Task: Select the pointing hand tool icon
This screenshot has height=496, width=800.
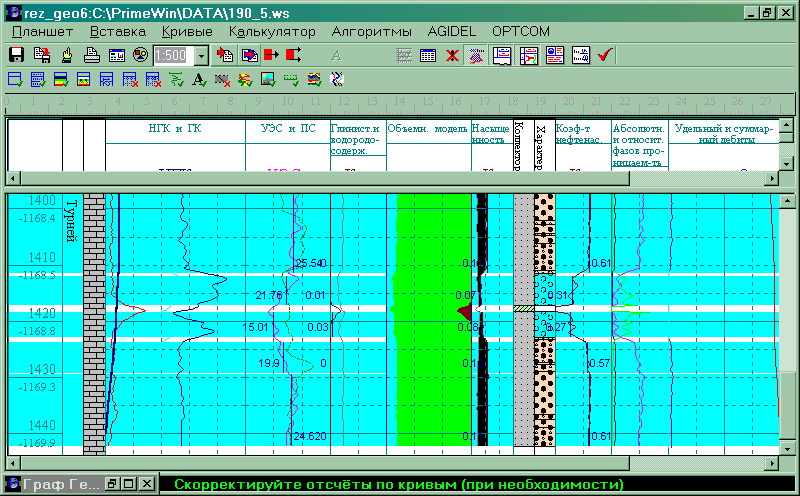Action: click(67, 55)
